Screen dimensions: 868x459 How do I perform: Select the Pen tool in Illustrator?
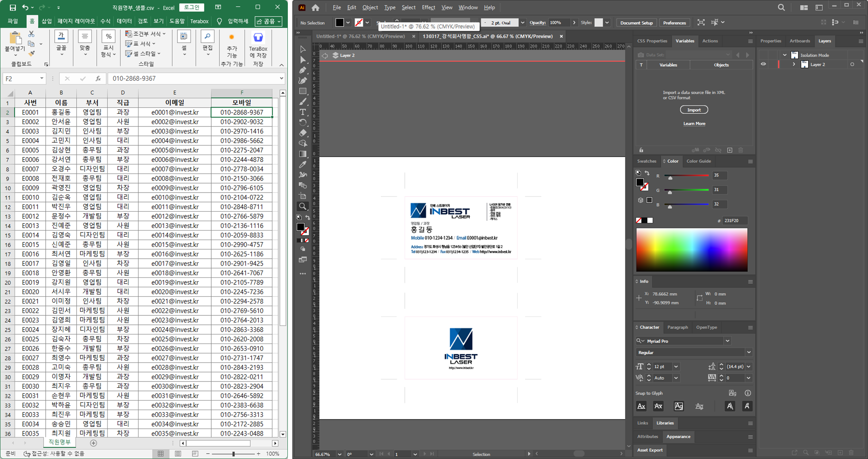(303, 70)
